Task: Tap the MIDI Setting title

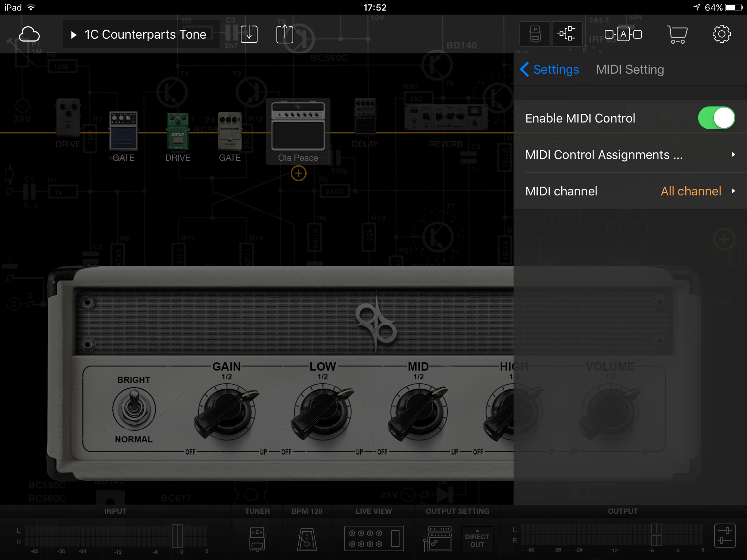Action: coord(630,69)
